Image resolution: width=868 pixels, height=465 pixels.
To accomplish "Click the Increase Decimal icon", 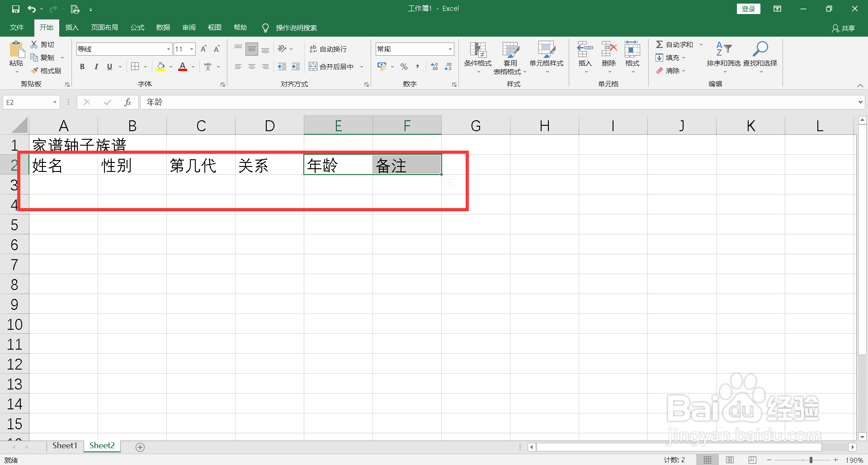I will click(434, 66).
